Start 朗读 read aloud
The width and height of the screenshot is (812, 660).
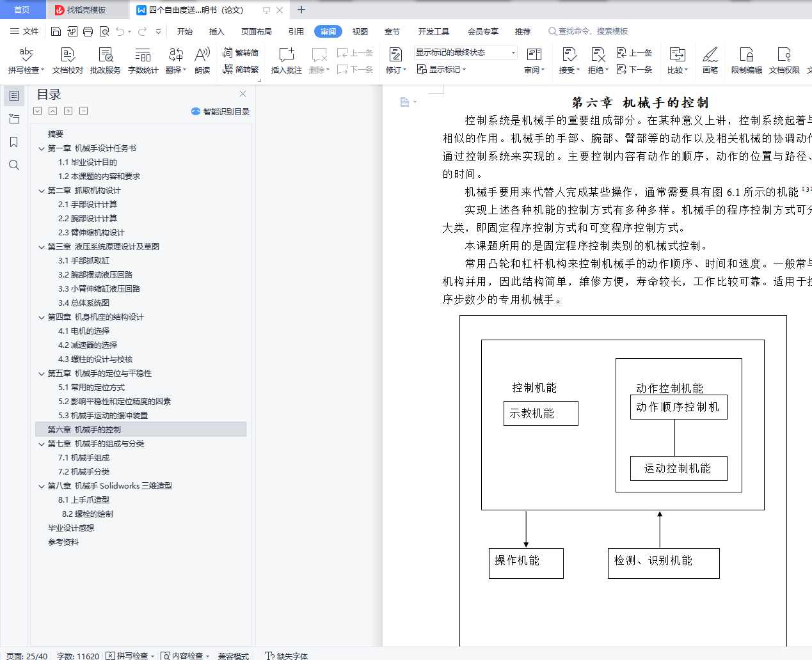[202, 61]
